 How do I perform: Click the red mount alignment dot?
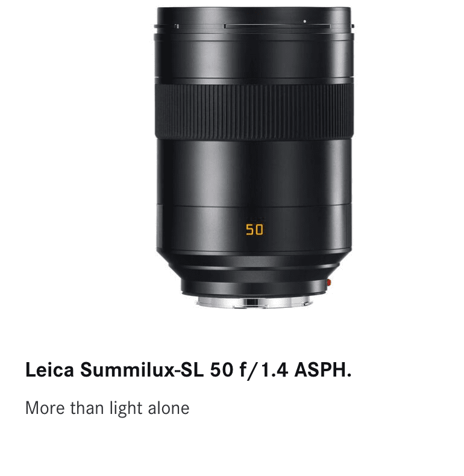(x=328, y=283)
